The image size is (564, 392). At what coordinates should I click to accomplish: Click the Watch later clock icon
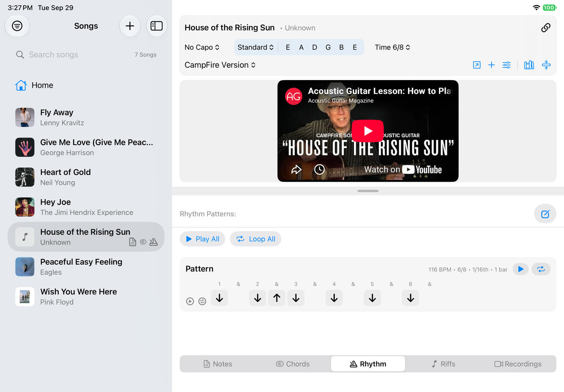(x=319, y=170)
